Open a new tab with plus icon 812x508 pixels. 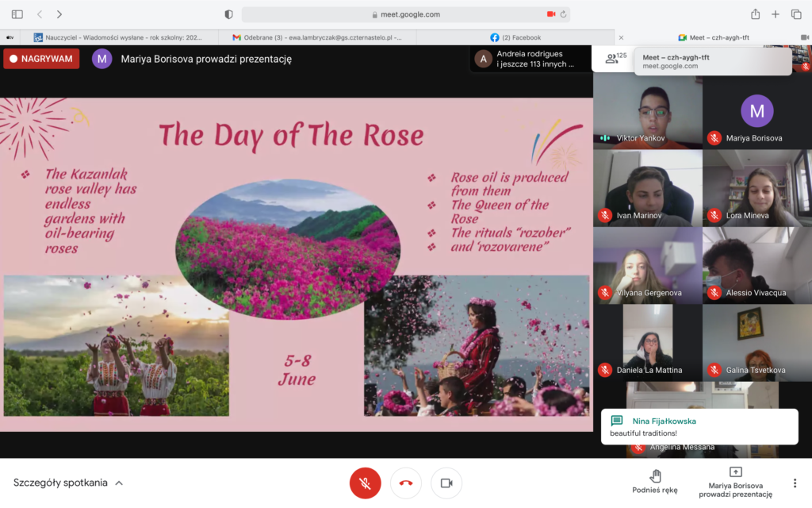tap(776, 14)
